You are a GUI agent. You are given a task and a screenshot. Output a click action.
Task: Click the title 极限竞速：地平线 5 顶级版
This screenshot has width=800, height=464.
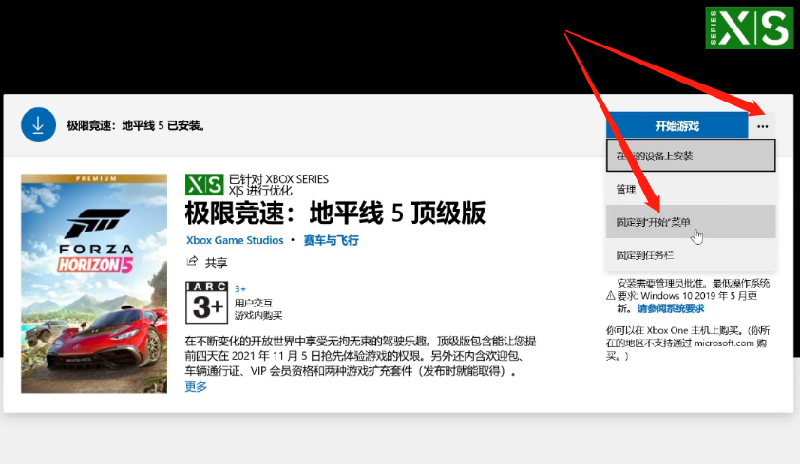click(x=335, y=213)
